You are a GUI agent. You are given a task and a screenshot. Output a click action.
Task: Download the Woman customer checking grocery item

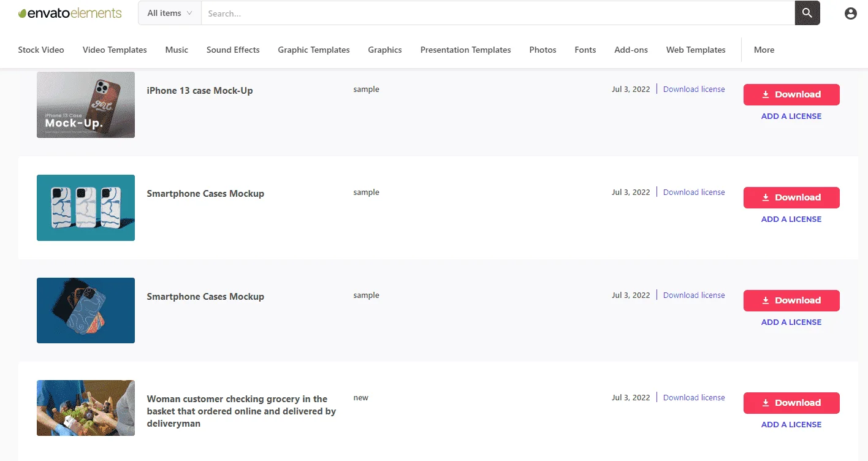pos(791,403)
